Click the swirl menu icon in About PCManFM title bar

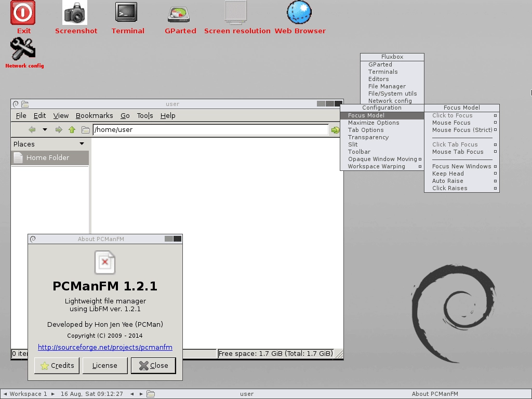pos(33,239)
